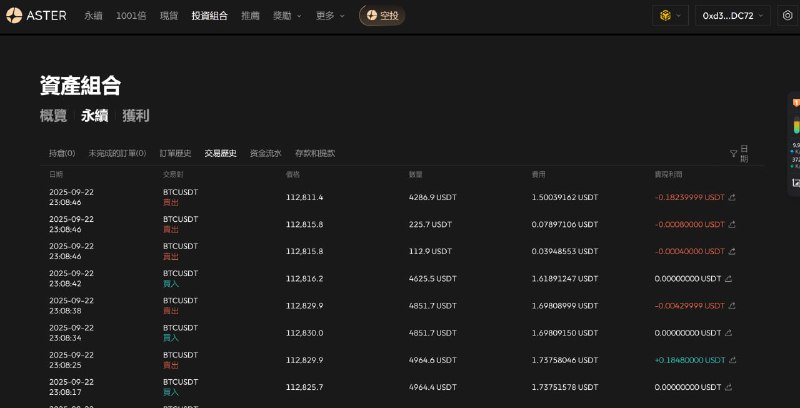Screen dimensions: 800x408
Task: Open the 概覽 overview section
Action: [53, 115]
